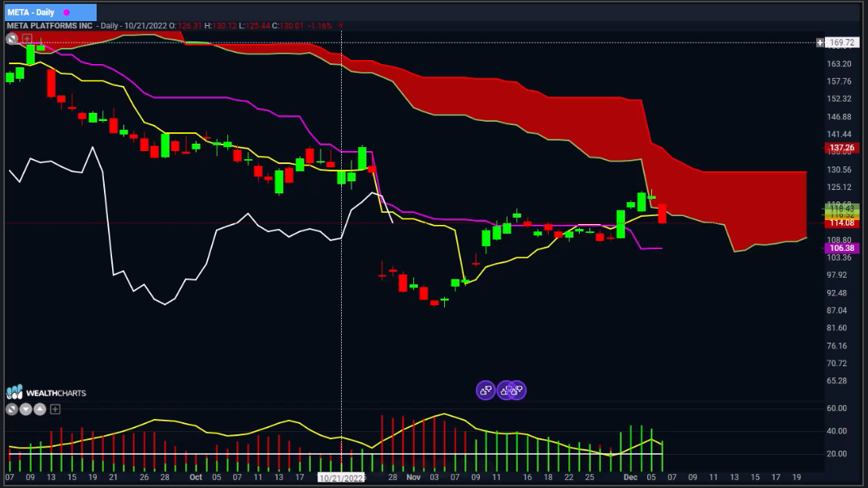Click the magenta 106.38 price tag
This screenshot has height=488, width=868.
tap(841, 248)
